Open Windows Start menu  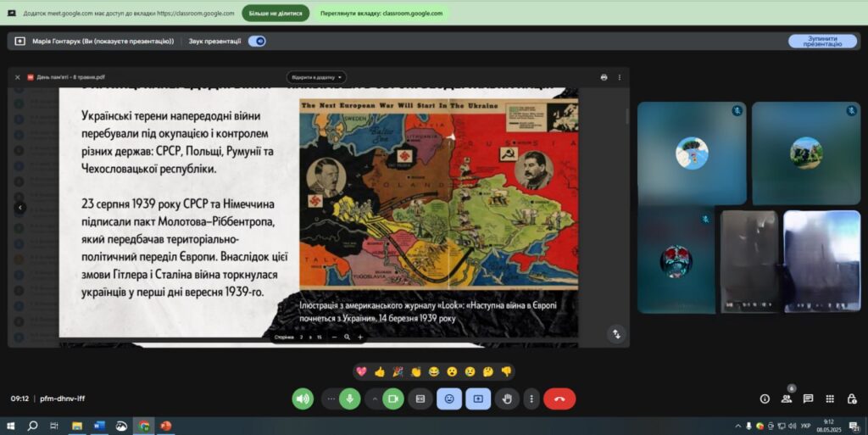coord(10,426)
